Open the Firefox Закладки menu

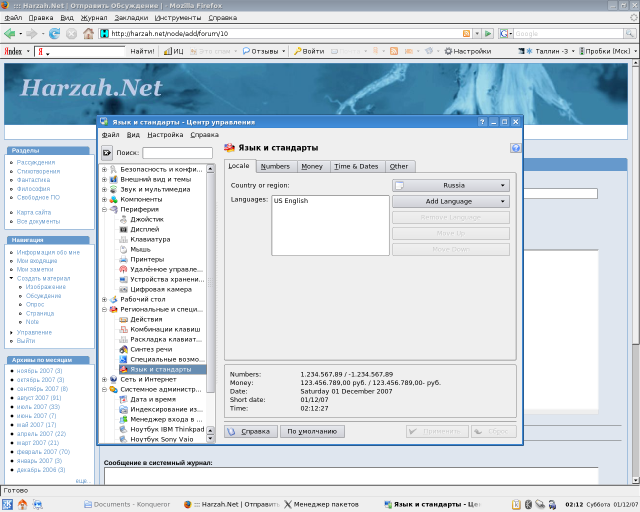(x=131, y=18)
